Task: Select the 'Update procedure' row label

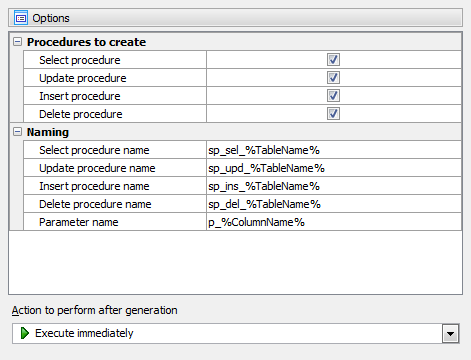Action: pos(83,78)
